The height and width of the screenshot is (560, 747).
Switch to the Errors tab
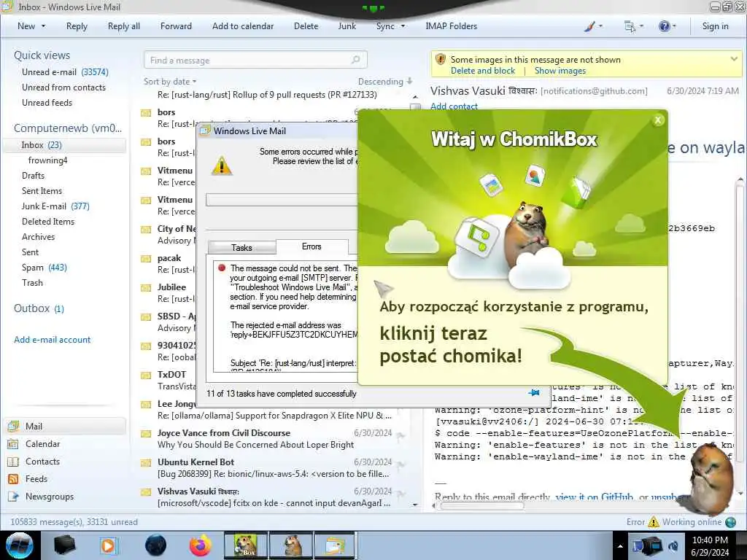point(311,246)
